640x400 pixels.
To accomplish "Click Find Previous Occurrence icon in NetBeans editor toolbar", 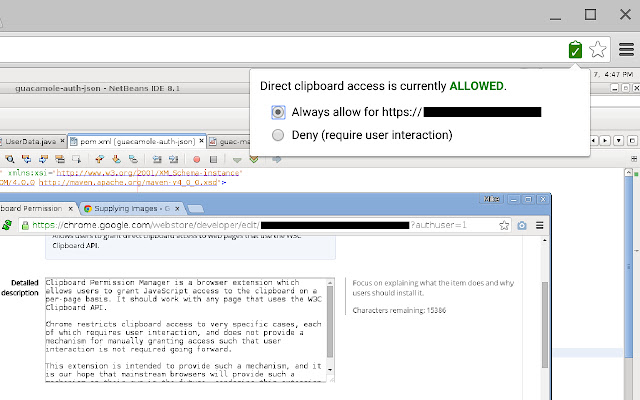I will click(x=27, y=159).
